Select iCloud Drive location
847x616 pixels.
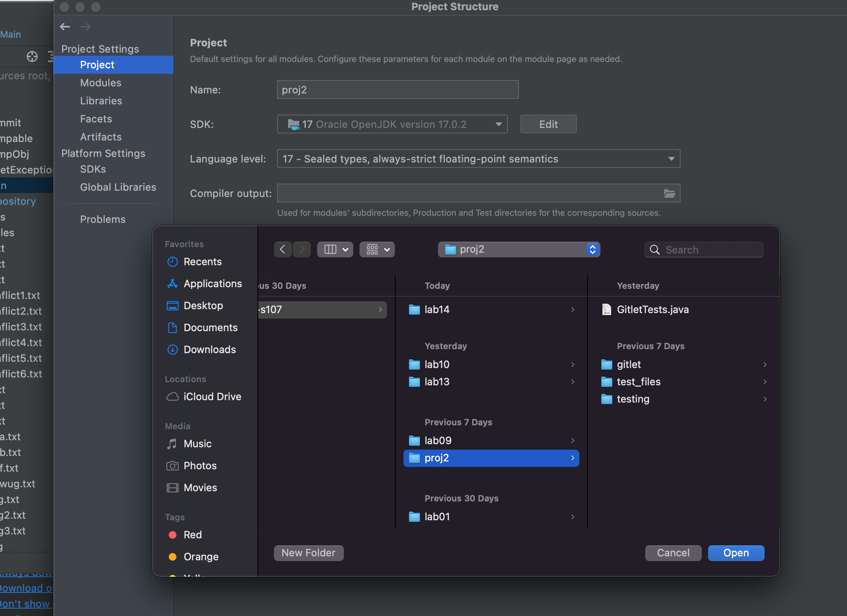(212, 397)
